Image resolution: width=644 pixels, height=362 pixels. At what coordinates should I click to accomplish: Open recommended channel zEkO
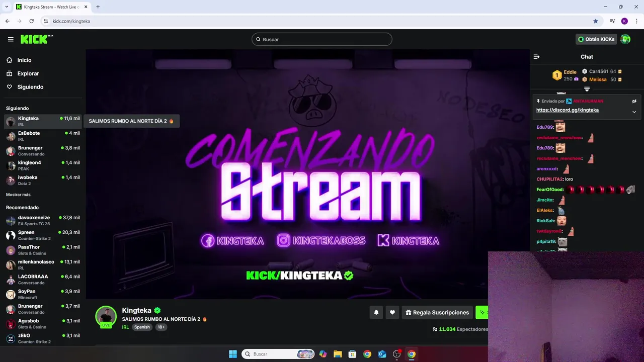[x=43, y=338]
